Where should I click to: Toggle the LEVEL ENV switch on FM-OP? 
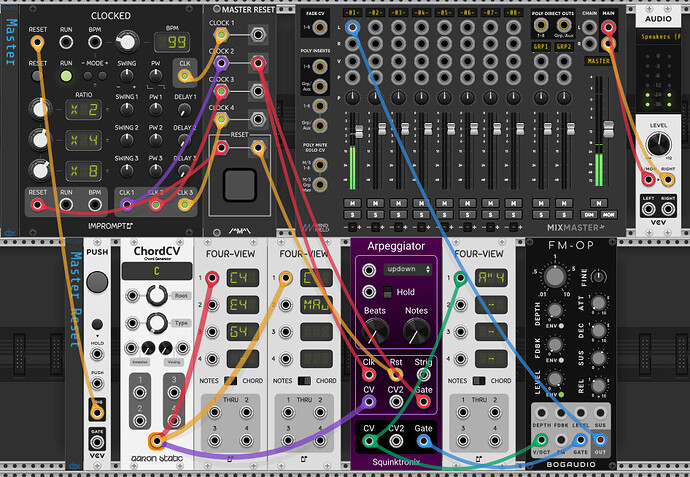tap(561, 394)
